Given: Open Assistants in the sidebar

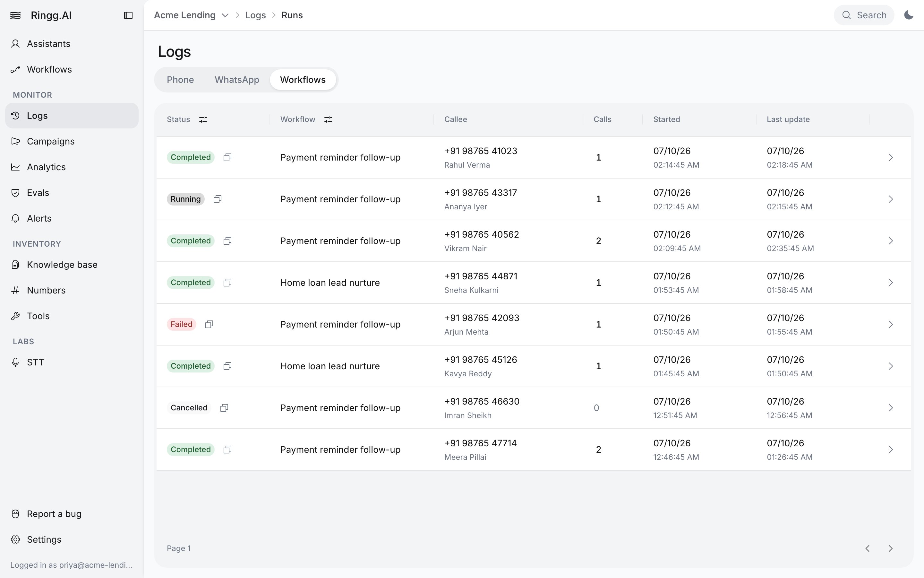Looking at the screenshot, I should click(72, 44).
